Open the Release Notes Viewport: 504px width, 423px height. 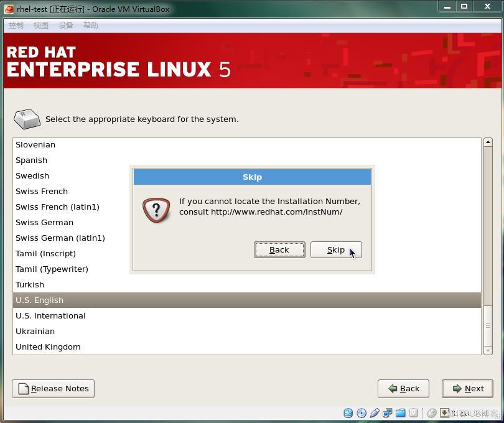53,389
